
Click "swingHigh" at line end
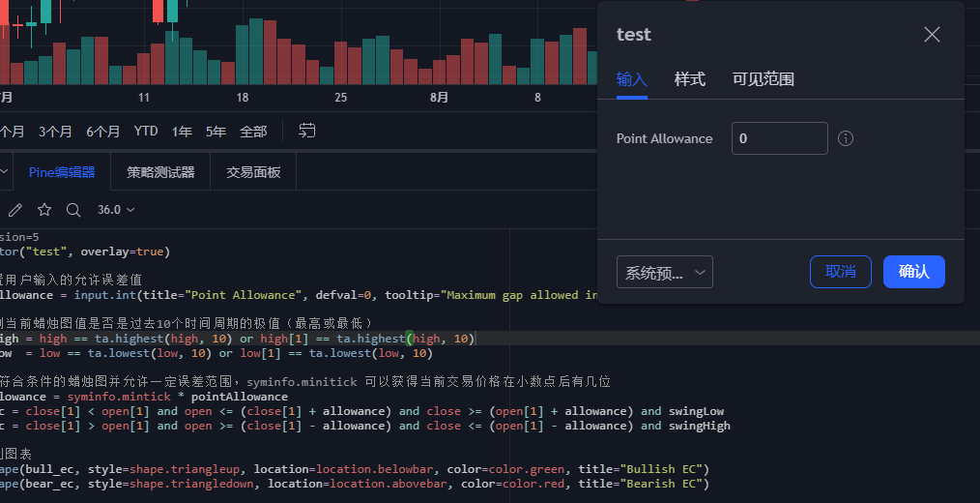(700, 426)
